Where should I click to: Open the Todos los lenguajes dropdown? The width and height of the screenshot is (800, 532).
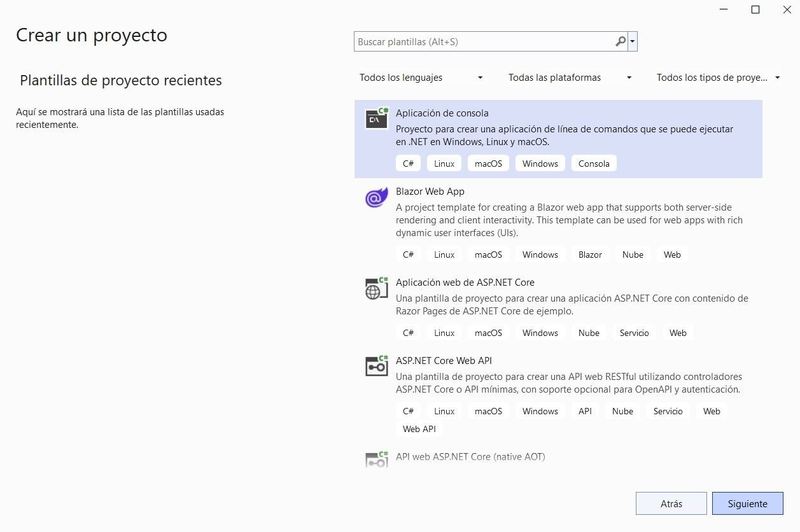point(420,77)
